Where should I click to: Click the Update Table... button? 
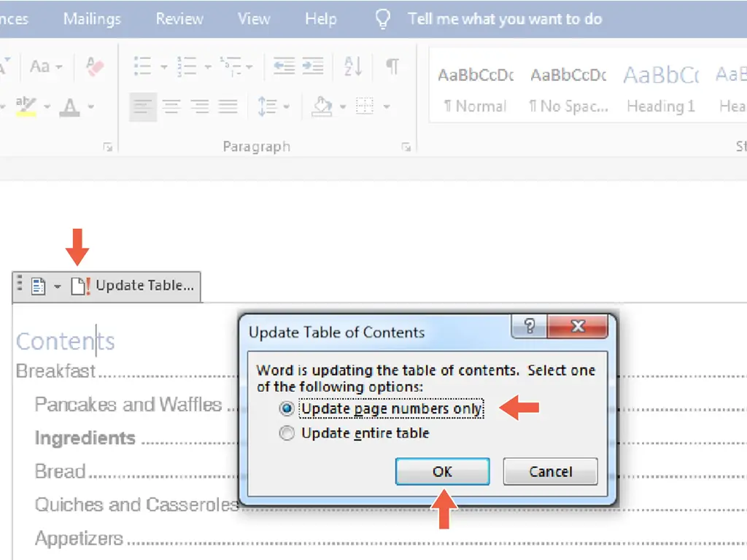pyautogui.click(x=134, y=286)
